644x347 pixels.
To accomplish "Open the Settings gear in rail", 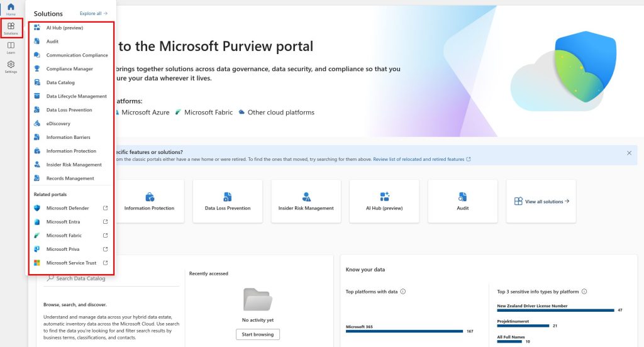I will [x=11, y=67].
